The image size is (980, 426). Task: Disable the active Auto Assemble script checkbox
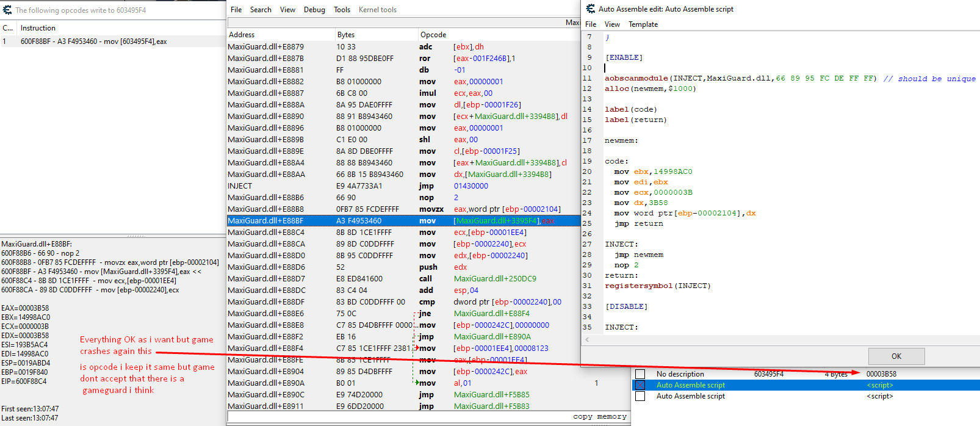click(640, 385)
